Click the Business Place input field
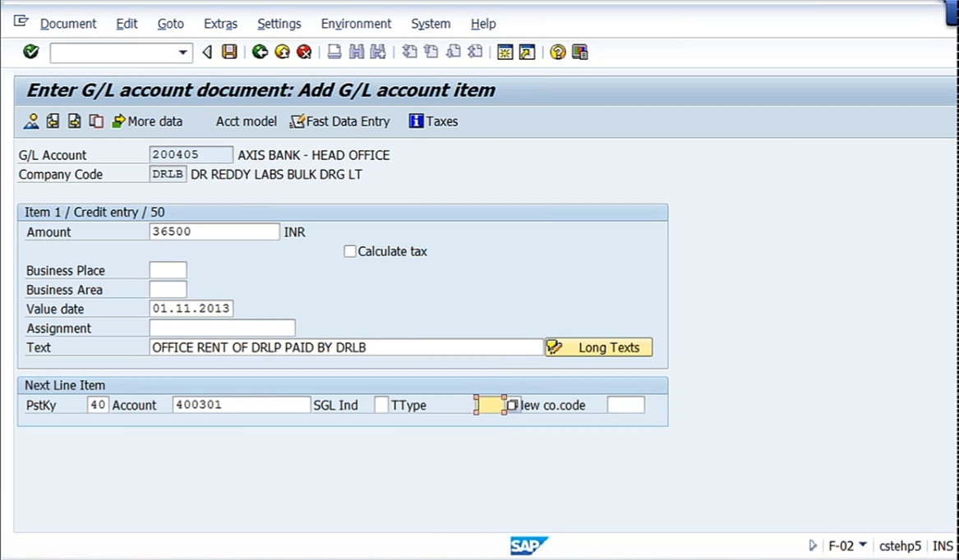 (x=168, y=270)
